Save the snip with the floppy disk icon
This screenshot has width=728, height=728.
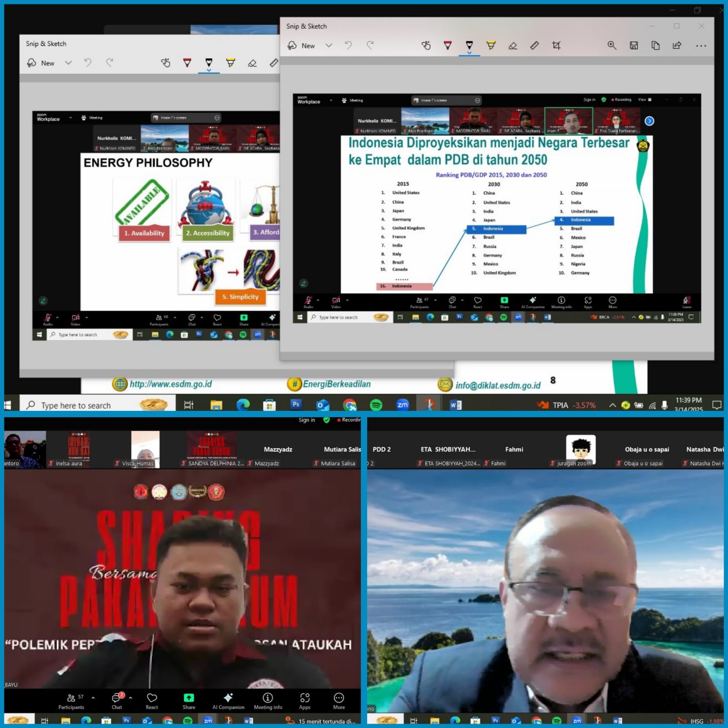click(634, 45)
